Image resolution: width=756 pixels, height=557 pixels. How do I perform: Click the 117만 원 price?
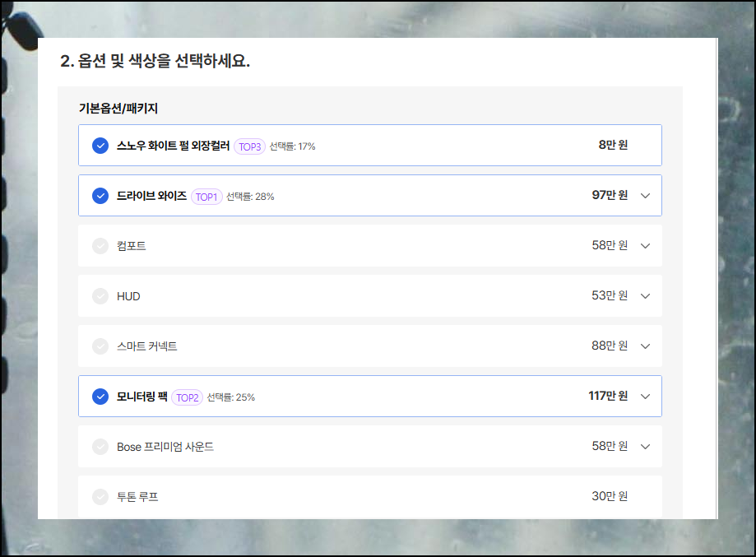pyautogui.click(x=608, y=396)
